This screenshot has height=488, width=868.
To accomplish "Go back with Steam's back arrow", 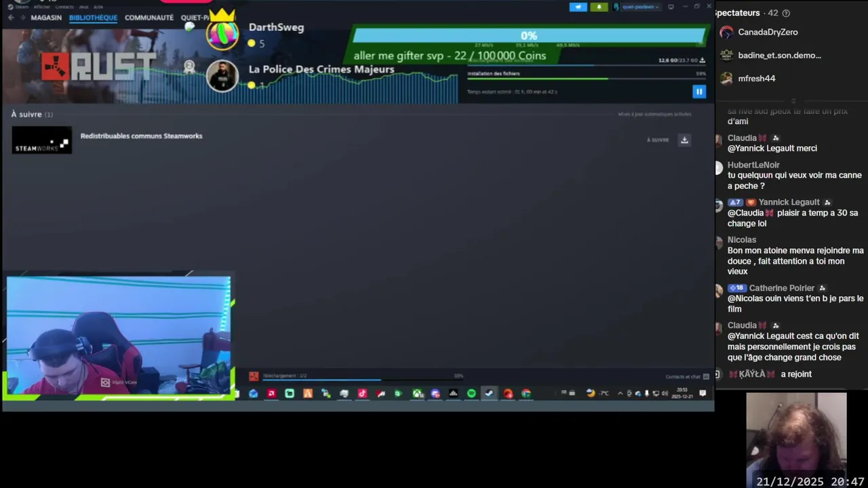I will click(11, 18).
